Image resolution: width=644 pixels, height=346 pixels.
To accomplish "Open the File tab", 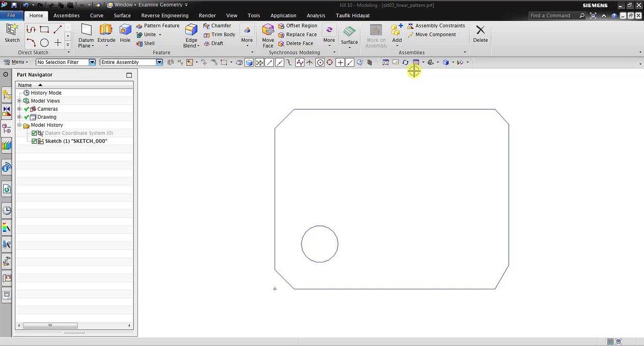I will [x=11, y=15].
